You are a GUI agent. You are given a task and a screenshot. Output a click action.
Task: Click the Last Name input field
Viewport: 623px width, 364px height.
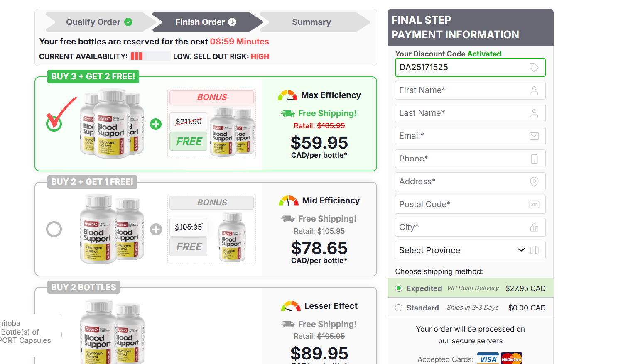point(461,113)
